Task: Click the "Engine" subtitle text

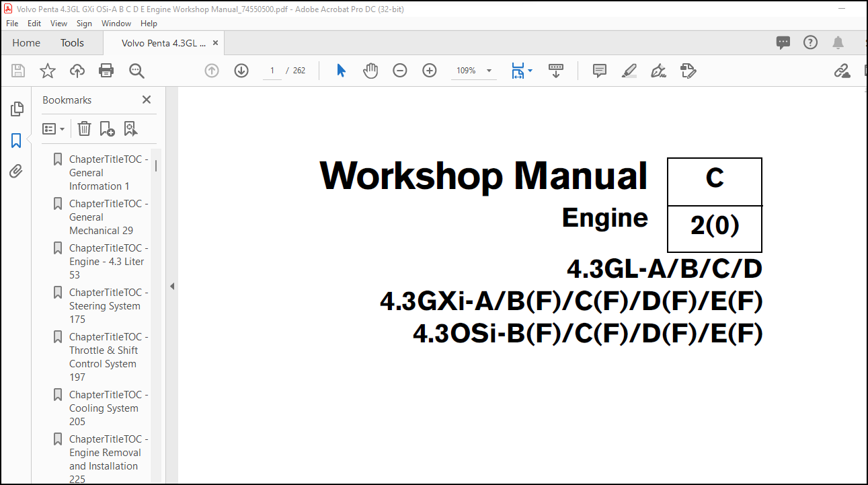Action: coord(605,219)
